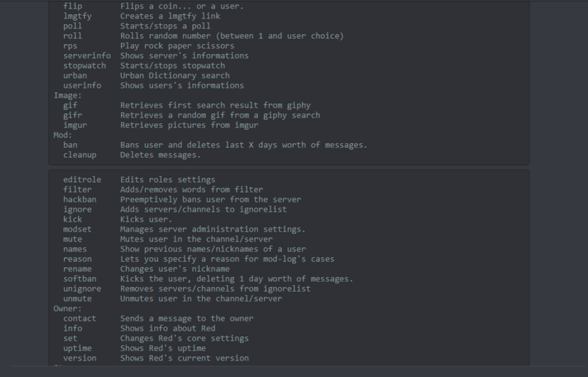The image size is (588, 377).
Task: Select the 'hackban' command name
Action: (80, 200)
